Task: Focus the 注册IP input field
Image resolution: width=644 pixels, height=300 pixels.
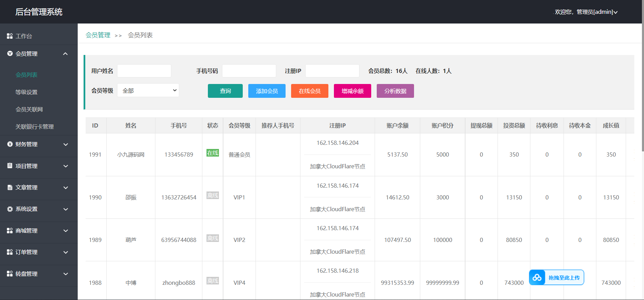Action: [332, 71]
